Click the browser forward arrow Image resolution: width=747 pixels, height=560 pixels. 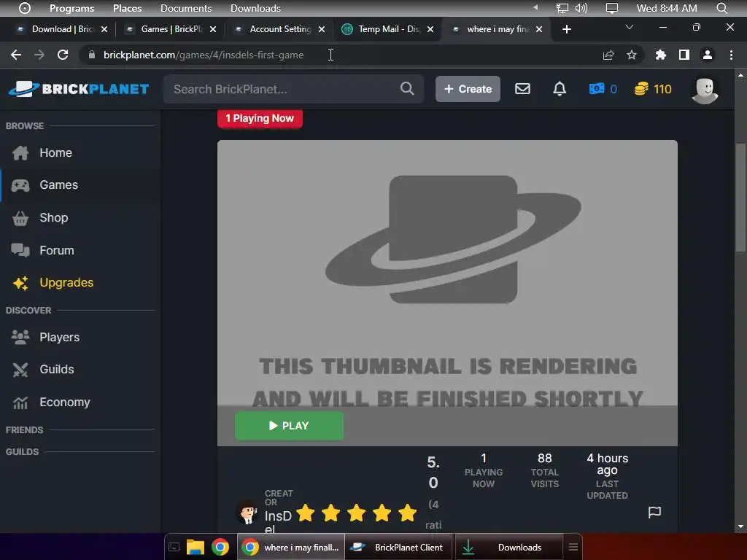39,55
